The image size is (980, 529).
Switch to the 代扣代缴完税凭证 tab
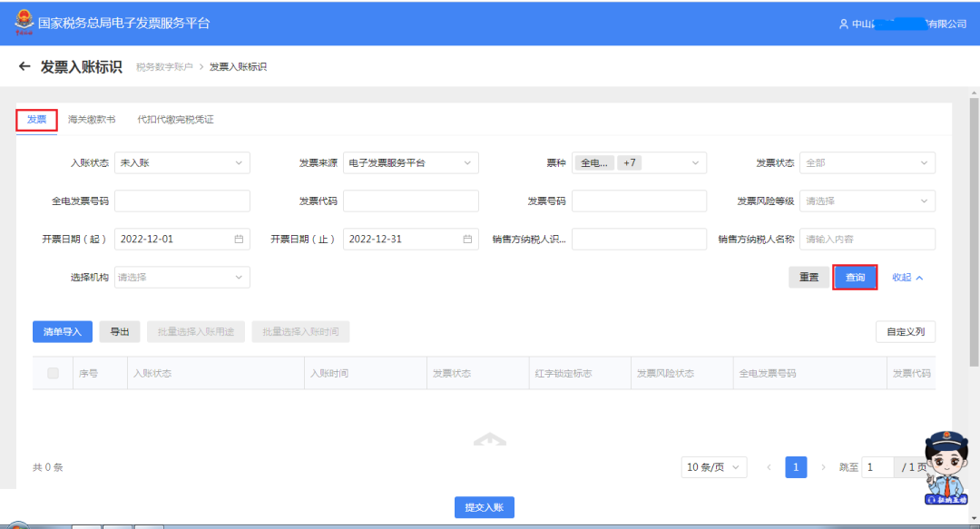click(175, 120)
